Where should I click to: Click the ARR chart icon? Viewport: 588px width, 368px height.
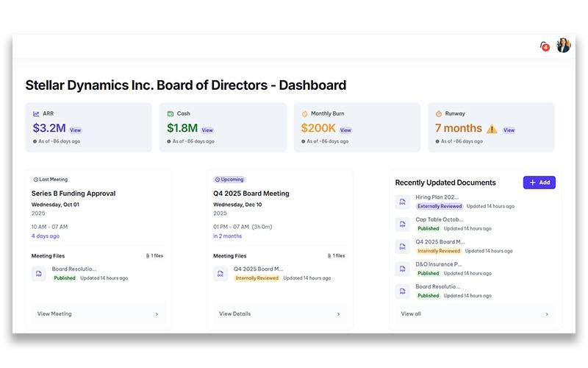pos(36,114)
